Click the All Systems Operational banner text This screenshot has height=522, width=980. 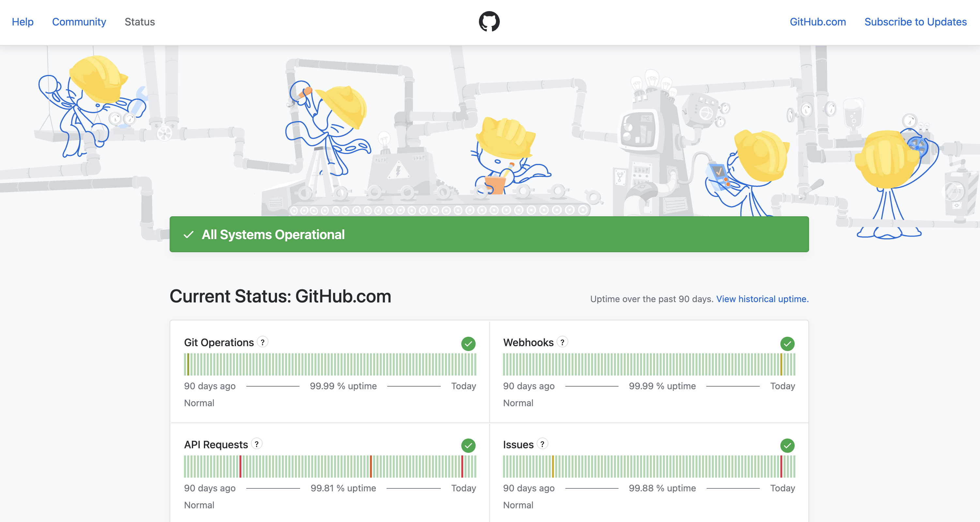(x=273, y=235)
